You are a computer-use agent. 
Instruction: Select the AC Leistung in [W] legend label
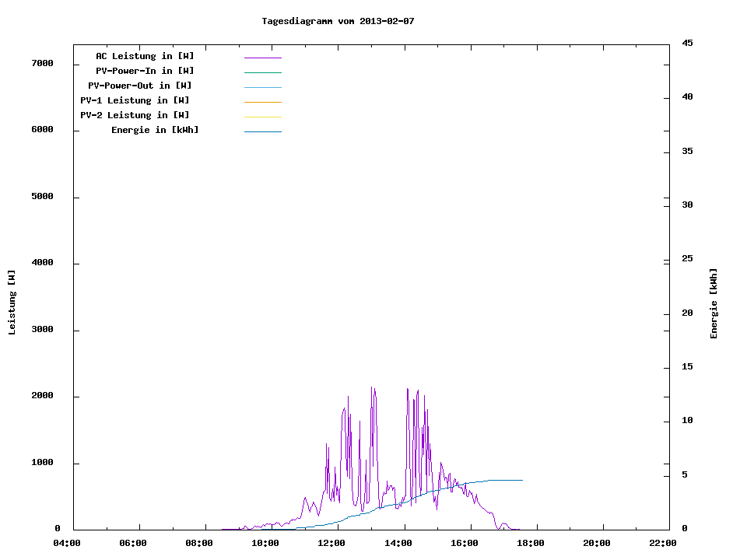(145, 56)
